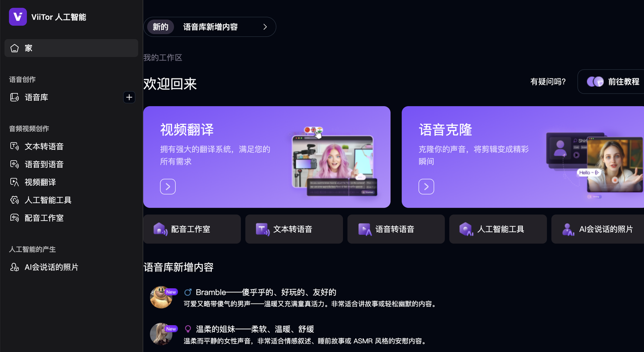Viewport: 644px width, 352px height.
Task: Click the ViiTor logo icon
Action: [x=18, y=17]
